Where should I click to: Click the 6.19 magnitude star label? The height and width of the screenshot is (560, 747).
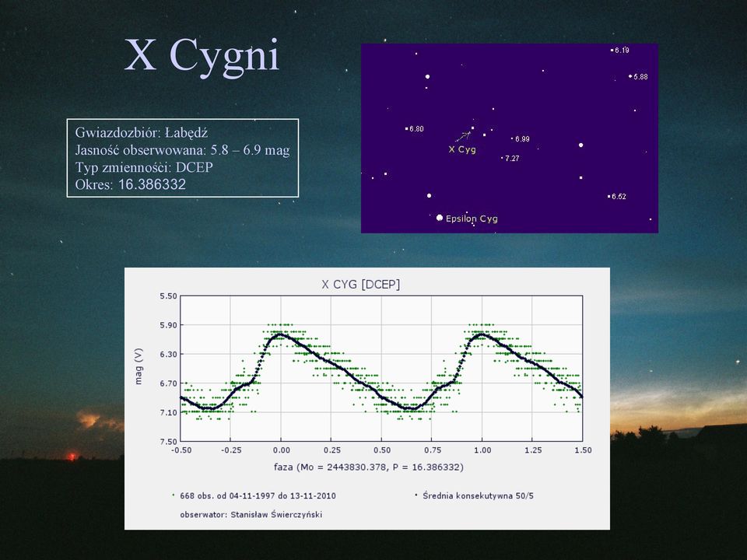click(x=622, y=50)
